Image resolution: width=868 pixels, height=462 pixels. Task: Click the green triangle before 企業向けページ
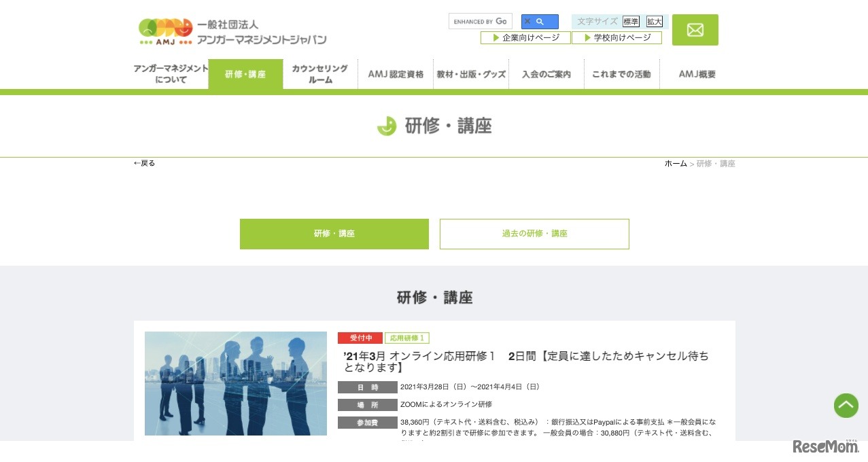pyautogui.click(x=496, y=37)
